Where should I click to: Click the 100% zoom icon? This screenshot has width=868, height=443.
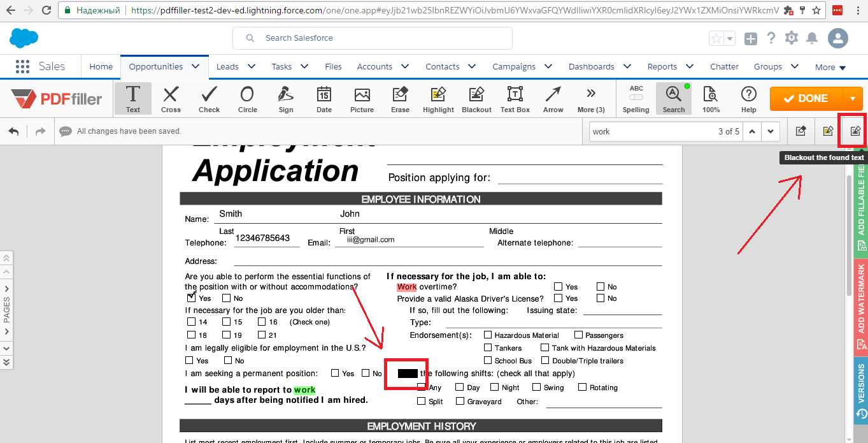coord(711,99)
